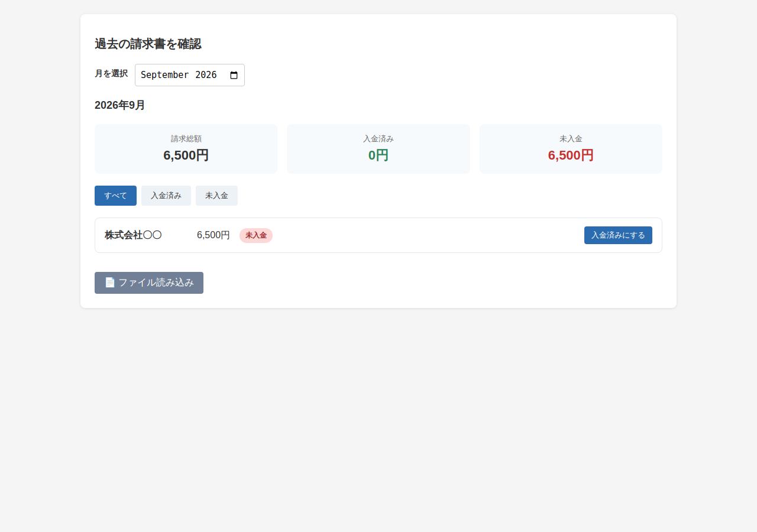Click the 請求総額 summary card
Image resolution: width=757 pixels, height=532 pixels.
click(186, 149)
